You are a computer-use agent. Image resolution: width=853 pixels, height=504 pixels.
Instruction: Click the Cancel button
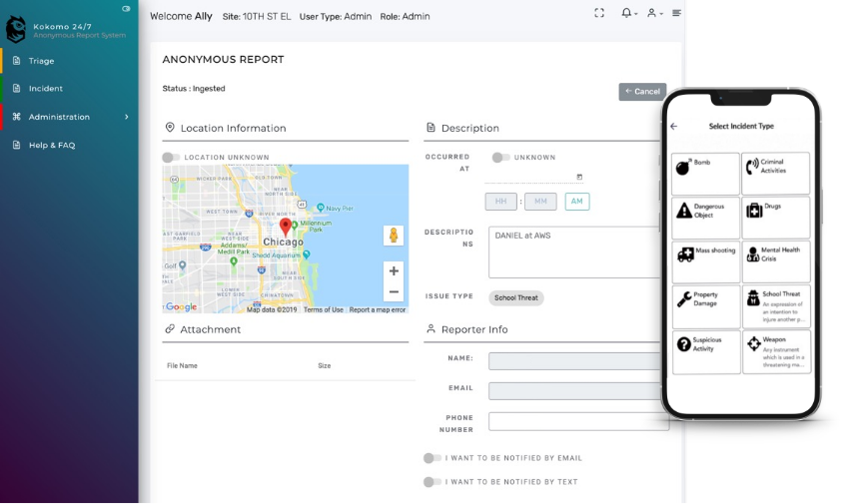point(642,92)
